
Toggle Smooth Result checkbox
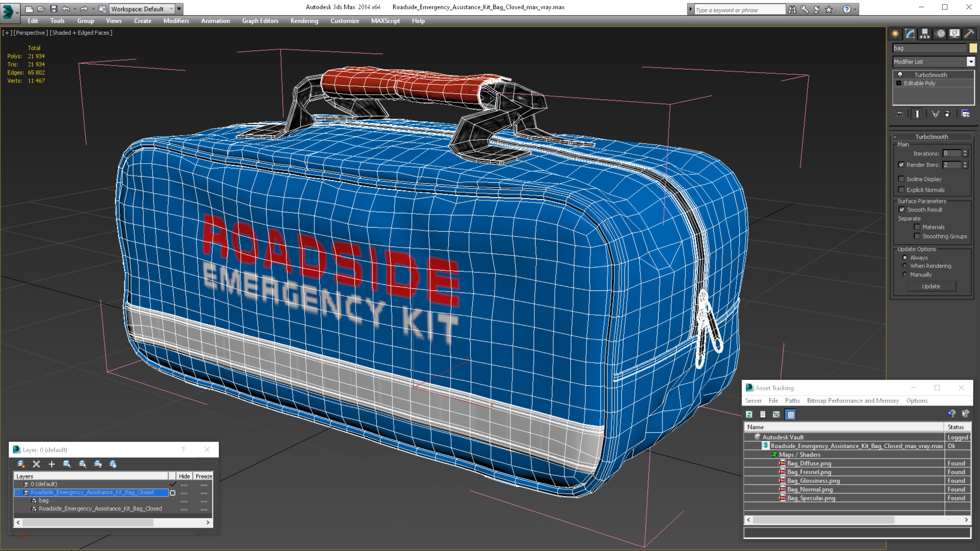(x=902, y=210)
